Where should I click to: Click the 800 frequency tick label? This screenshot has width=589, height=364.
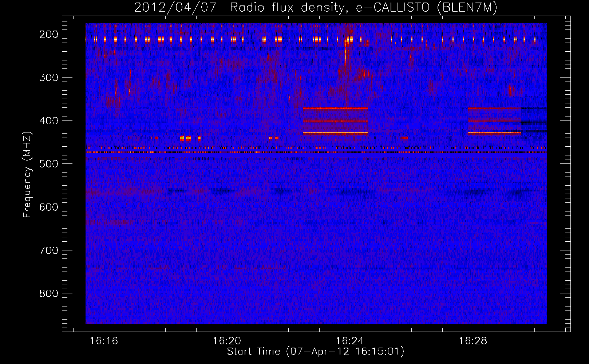(49, 293)
